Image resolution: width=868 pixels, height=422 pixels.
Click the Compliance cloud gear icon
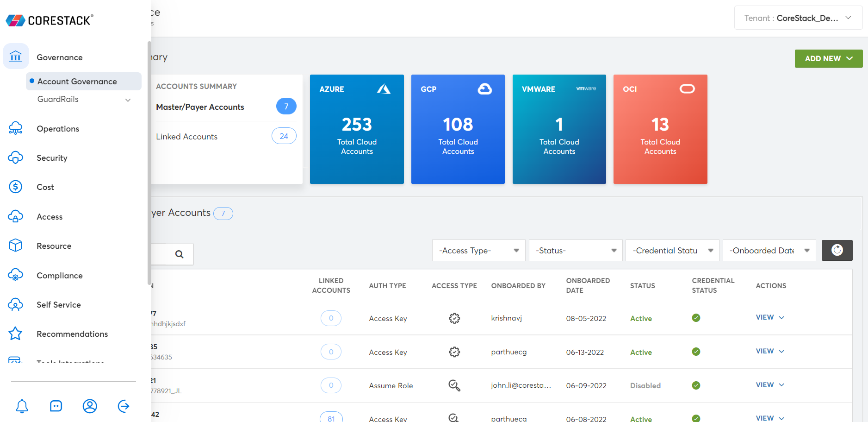16,275
